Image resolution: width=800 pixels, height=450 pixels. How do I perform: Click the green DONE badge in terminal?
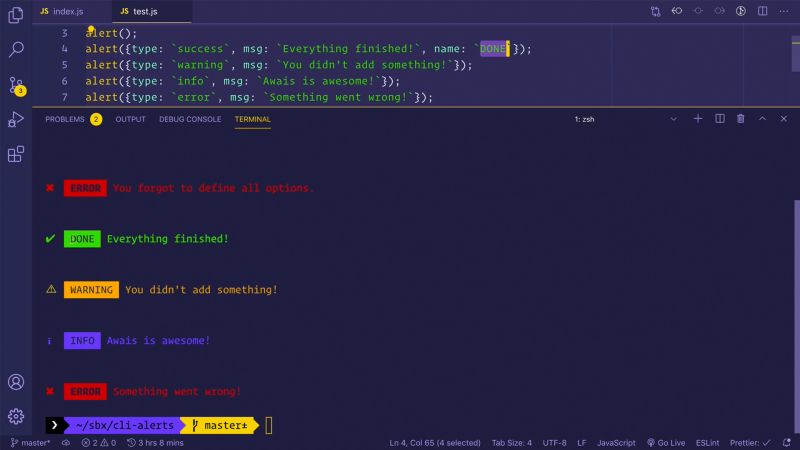82,239
